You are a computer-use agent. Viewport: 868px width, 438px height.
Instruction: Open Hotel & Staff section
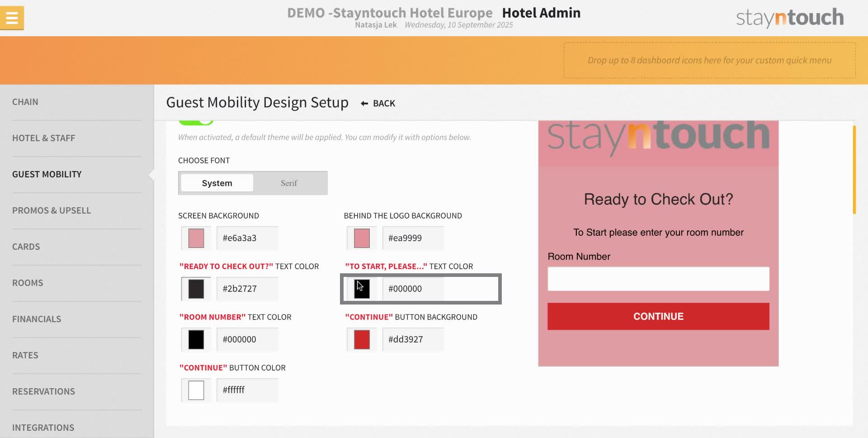44,138
